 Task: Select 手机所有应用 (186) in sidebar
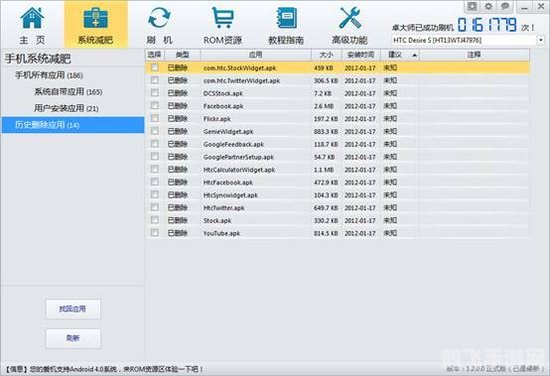(49, 75)
